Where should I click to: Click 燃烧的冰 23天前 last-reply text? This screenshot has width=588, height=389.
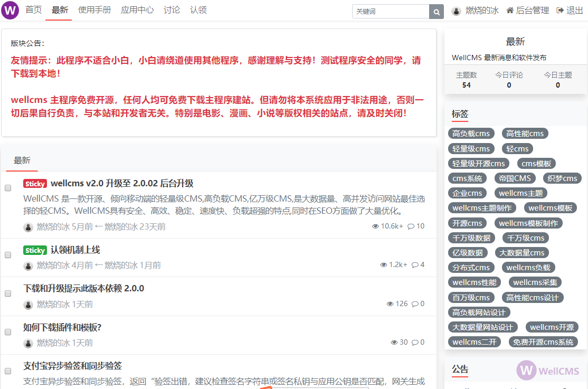135,227
